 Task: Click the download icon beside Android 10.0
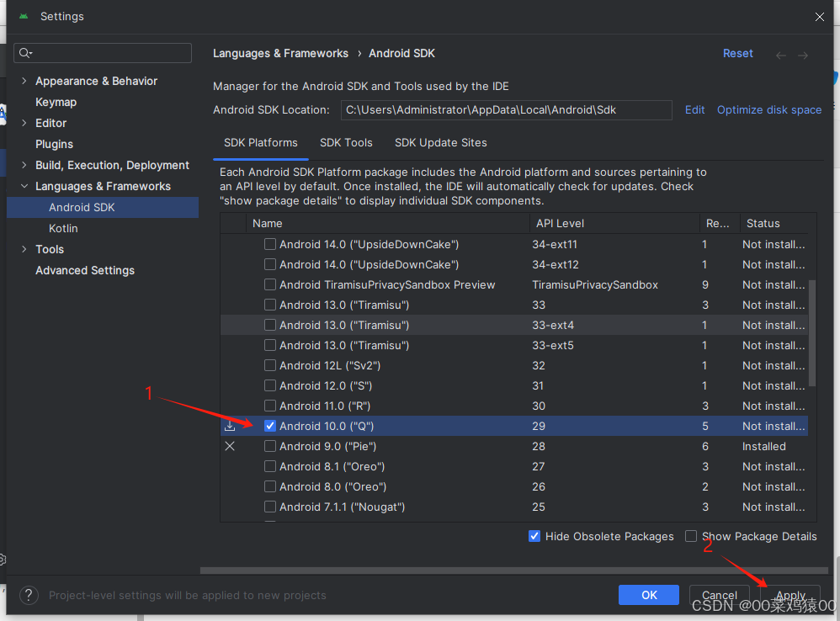(230, 426)
